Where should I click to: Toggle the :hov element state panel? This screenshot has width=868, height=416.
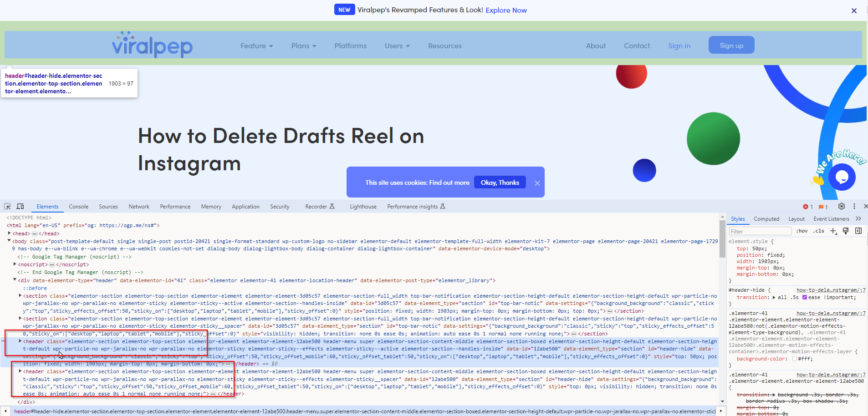[802, 231]
